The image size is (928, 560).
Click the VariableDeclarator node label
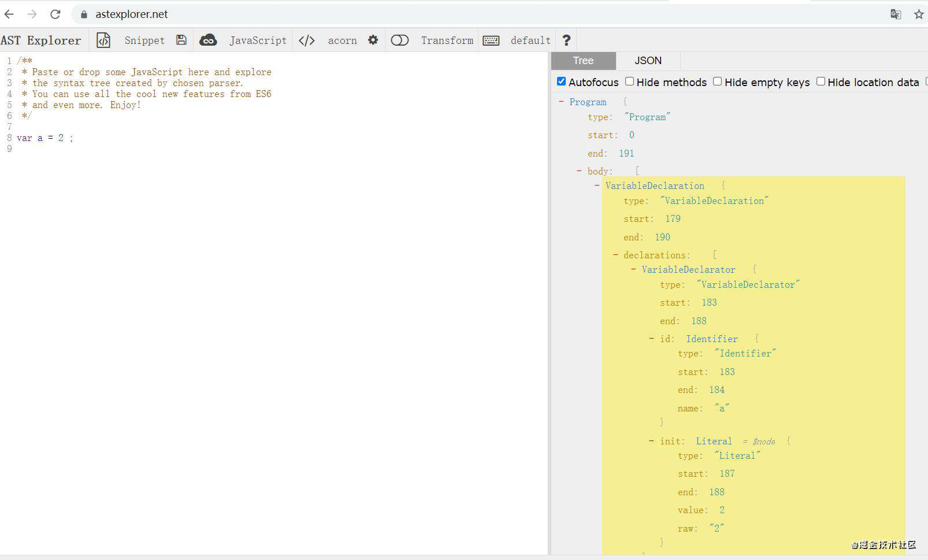point(688,269)
